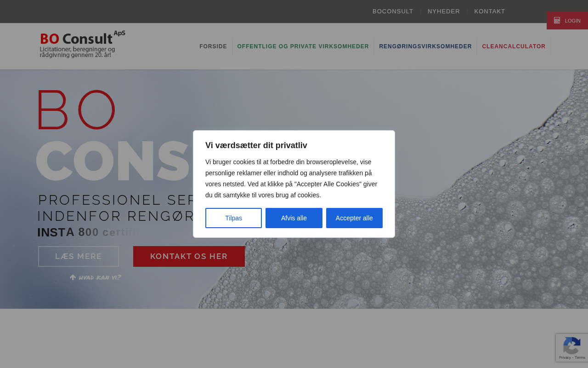The width and height of the screenshot is (588, 368).
Task: Click Tilpas to customize cookies
Action: click(233, 218)
